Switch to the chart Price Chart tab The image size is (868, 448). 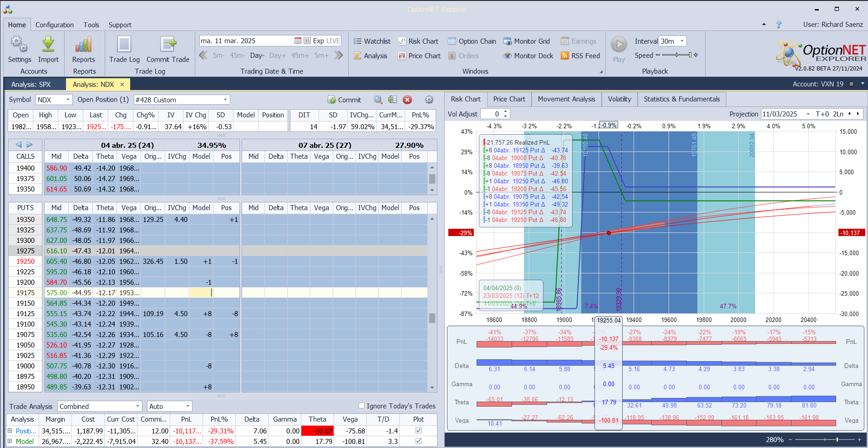509,99
